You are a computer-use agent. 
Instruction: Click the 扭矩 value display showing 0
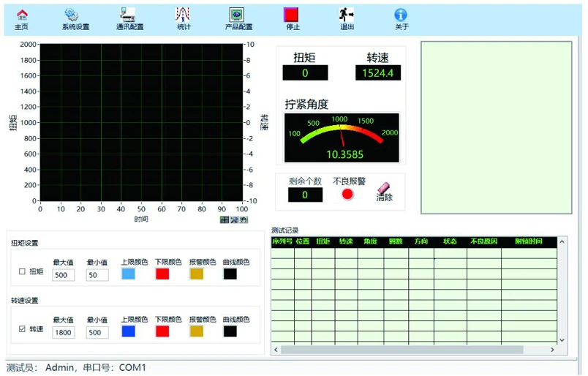(305, 73)
